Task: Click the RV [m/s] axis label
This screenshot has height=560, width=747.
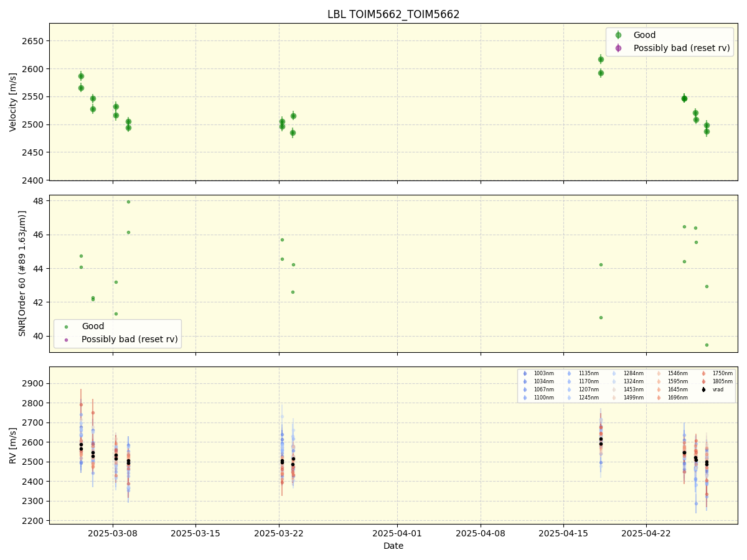Action: click(x=13, y=446)
